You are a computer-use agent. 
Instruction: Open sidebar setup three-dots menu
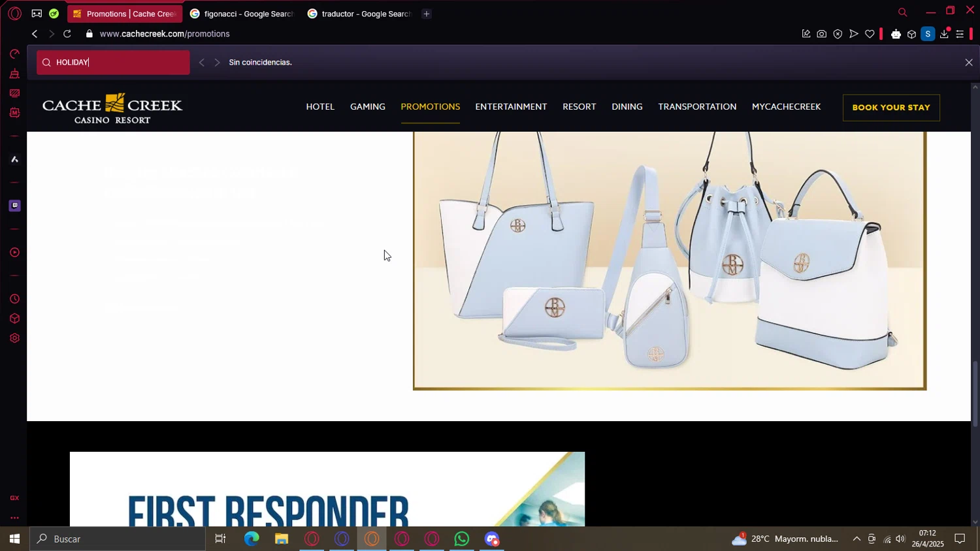[x=14, y=518]
